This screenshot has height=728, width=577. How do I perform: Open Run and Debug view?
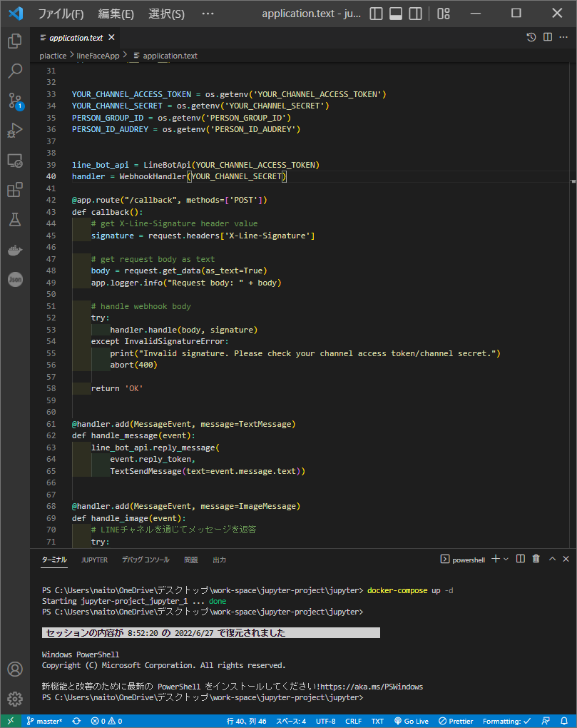[x=15, y=131]
